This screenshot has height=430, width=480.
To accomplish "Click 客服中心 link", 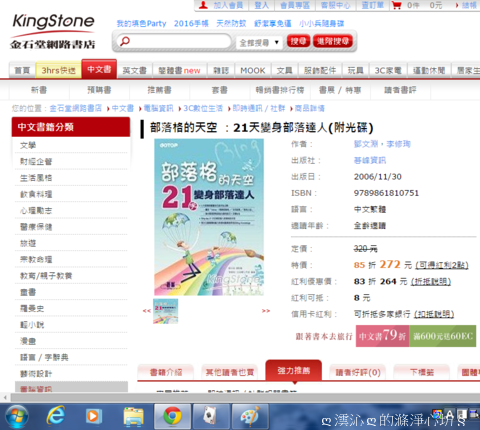I will [335, 5].
